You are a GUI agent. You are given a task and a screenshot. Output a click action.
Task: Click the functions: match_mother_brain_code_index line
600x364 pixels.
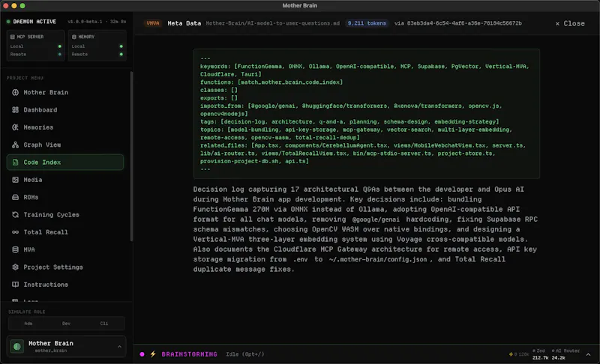point(271,82)
